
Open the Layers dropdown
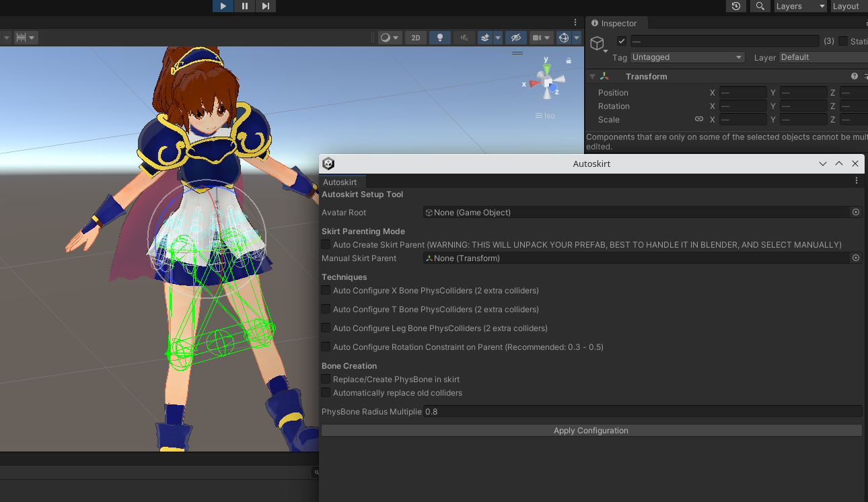(x=800, y=6)
